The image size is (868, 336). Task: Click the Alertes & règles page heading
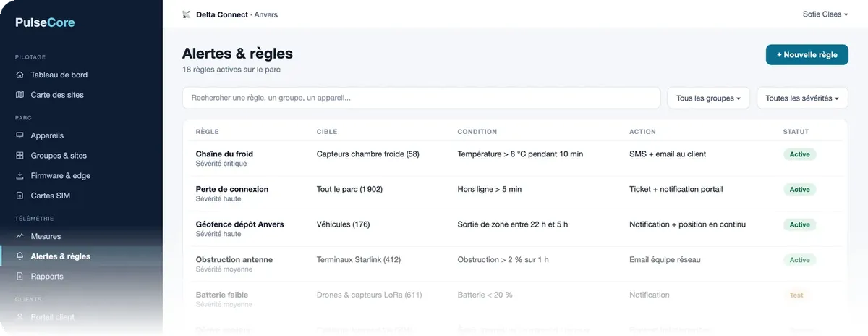(237, 53)
